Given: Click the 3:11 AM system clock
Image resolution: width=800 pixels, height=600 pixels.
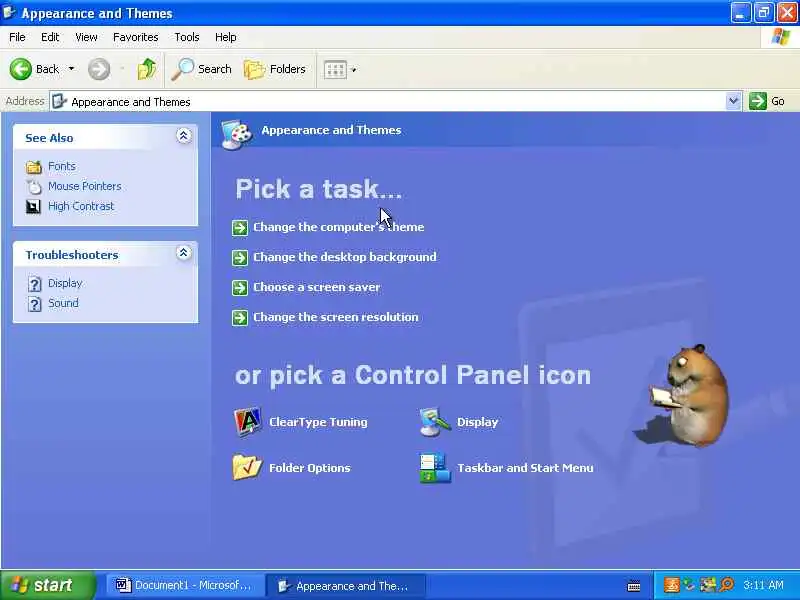Looking at the screenshot, I should pyautogui.click(x=763, y=585).
